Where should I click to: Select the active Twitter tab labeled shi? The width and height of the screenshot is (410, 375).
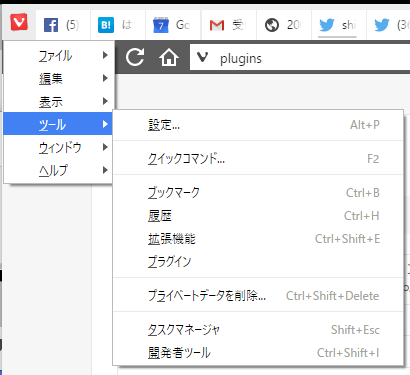click(x=339, y=25)
